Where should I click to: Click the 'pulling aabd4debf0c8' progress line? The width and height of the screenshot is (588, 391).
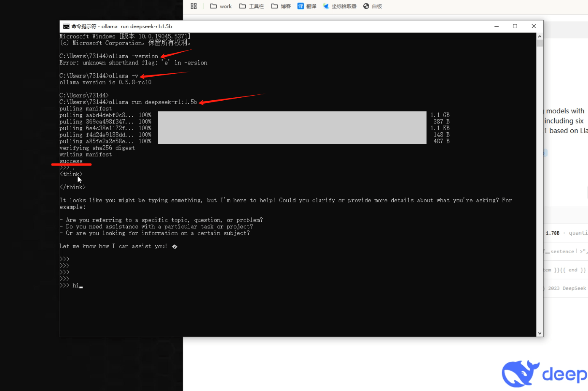[255, 115]
